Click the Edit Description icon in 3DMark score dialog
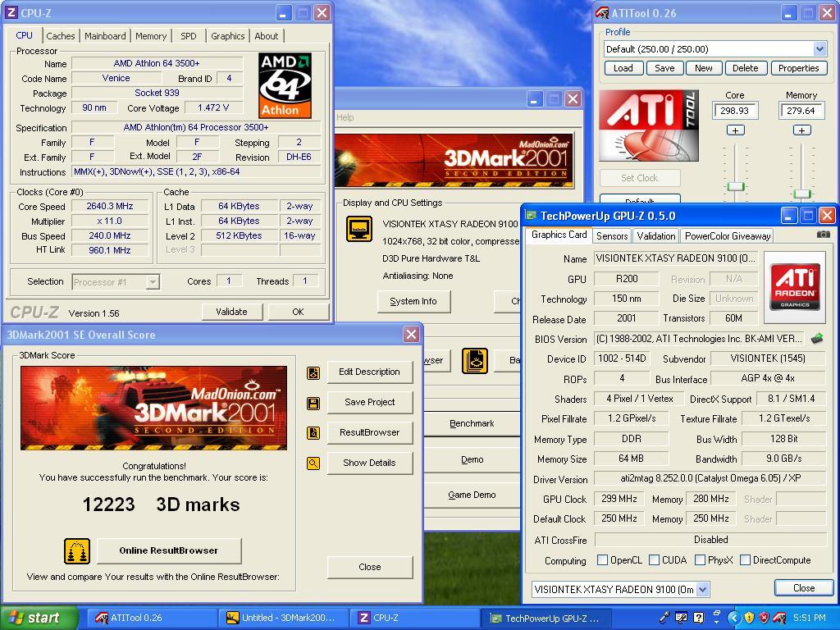The height and width of the screenshot is (630, 840). point(313,372)
